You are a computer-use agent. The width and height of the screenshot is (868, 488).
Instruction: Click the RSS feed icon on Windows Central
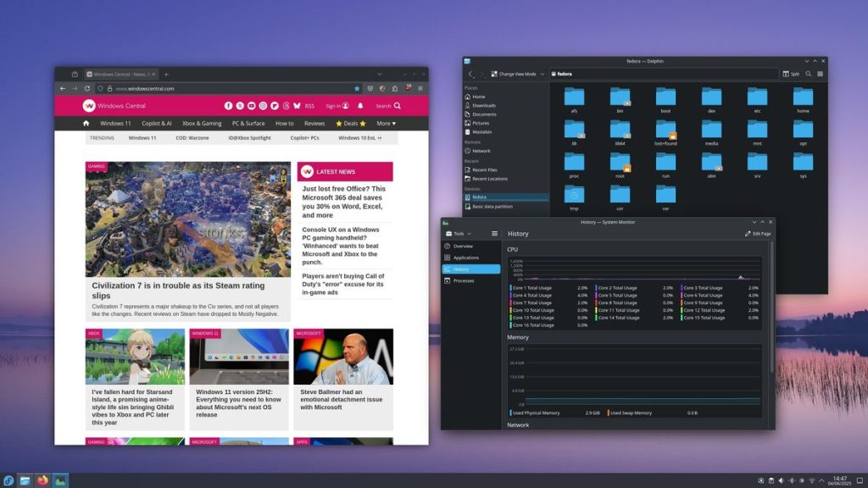click(309, 105)
